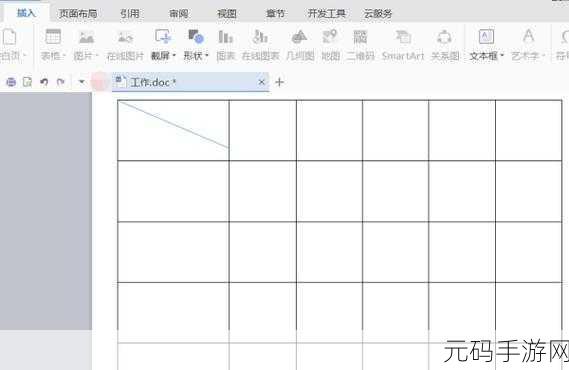Open the 引用 references tab

pyautogui.click(x=130, y=14)
